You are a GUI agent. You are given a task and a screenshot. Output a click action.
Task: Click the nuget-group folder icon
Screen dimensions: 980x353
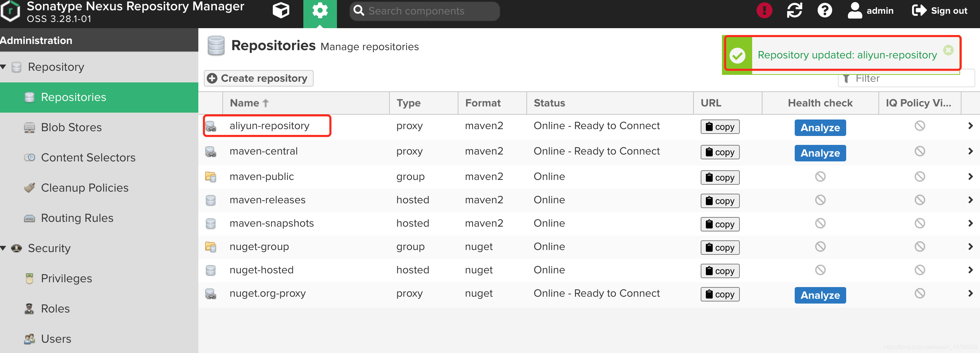[210, 247]
